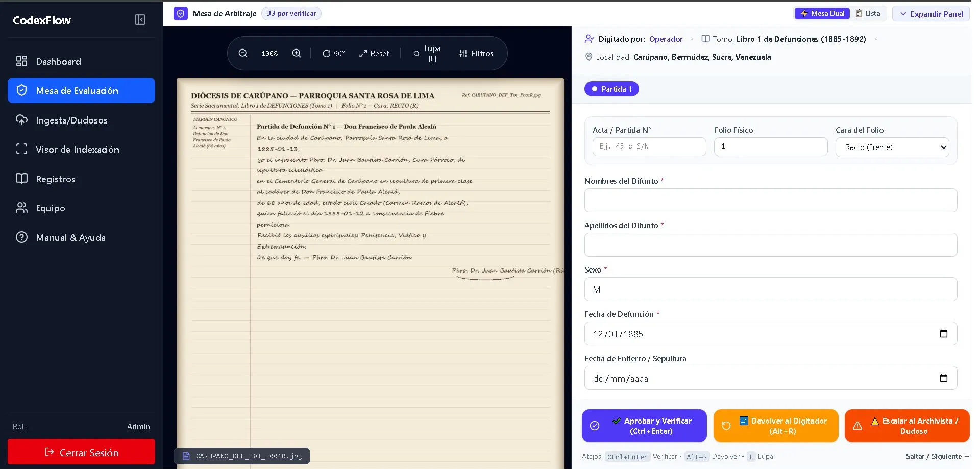Image resolution: width=980 pixels, height=469 pixels.
Task: Open the Cara del Folio dropdown
Action: (x=892, y=147)
